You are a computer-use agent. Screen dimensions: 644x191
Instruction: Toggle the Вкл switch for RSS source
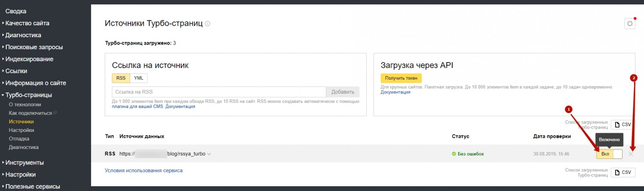click(x=609, y=154)
